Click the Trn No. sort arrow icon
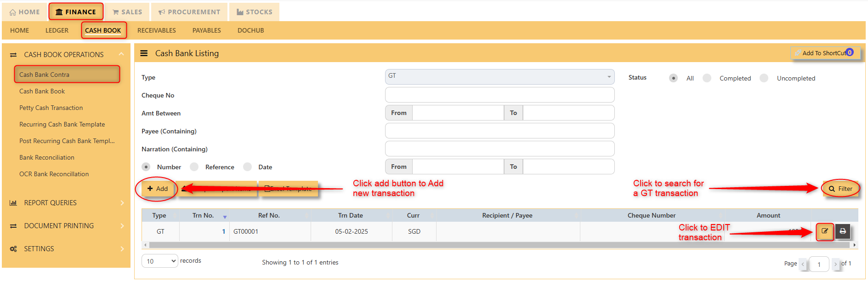Image resolution: width=868 pixels, height=282 pixels. tap(225, 217)
